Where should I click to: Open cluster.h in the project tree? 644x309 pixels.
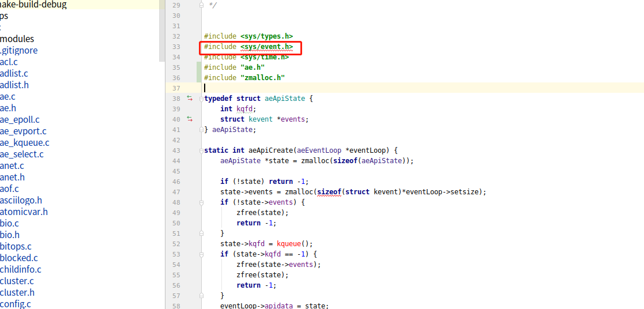click(x=17, y=292)
